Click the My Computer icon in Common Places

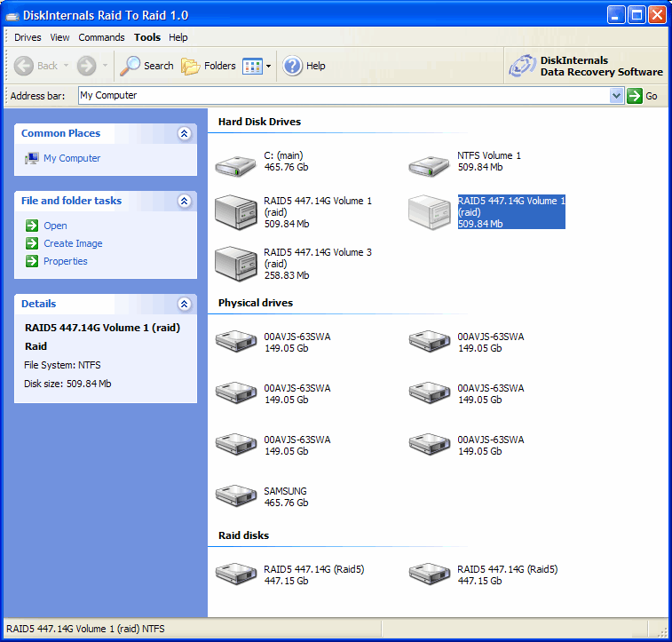pyautogui.click(x=32, y=159)
